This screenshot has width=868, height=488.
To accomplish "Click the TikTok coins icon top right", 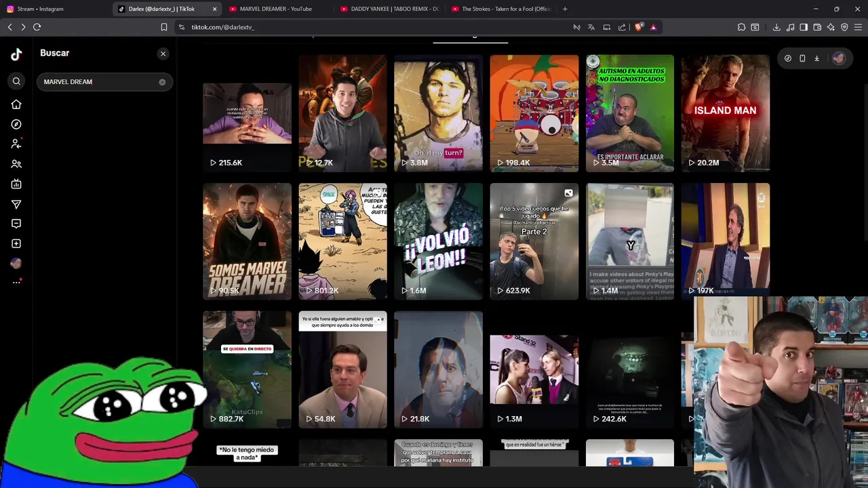I will (x=787, y=58).
